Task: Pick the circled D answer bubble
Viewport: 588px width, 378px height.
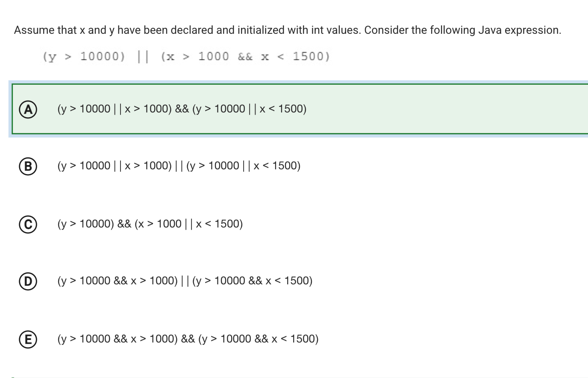Action: (28, 281)
